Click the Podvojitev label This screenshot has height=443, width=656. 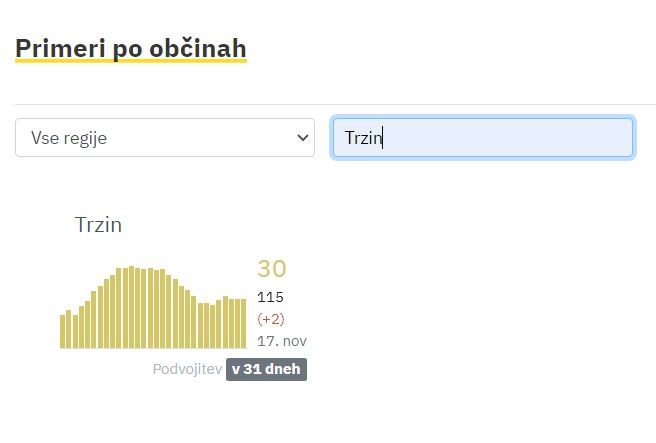click(x=187, y=369)
